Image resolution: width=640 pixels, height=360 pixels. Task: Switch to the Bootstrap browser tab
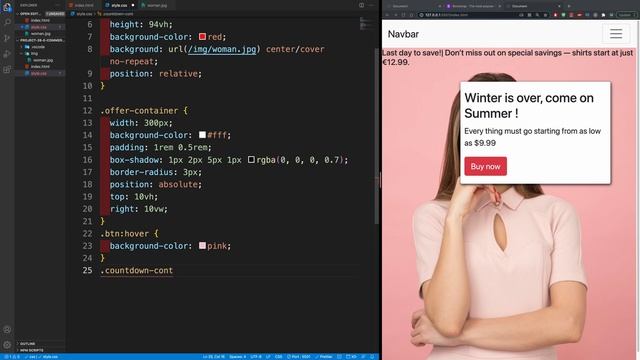pyautogui.click(x=473, y=6)
